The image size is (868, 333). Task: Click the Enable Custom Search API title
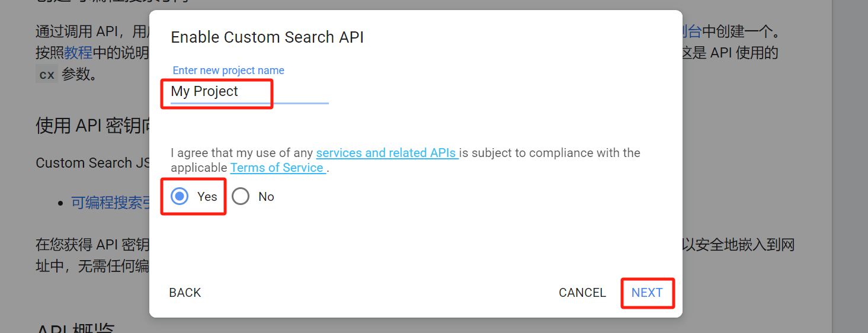click(x=267, y=37)
